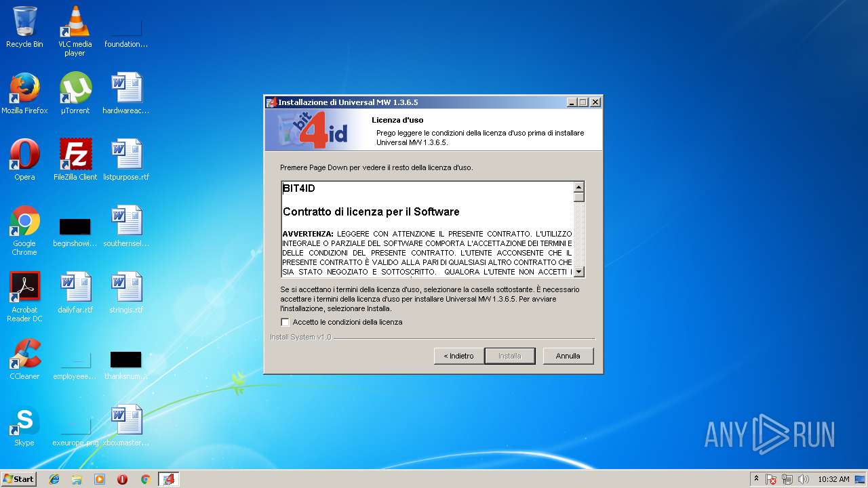Open Chrome from the taskbar
Image resolution: width=868 pixels, height=488 pixels.
[145, 479]
